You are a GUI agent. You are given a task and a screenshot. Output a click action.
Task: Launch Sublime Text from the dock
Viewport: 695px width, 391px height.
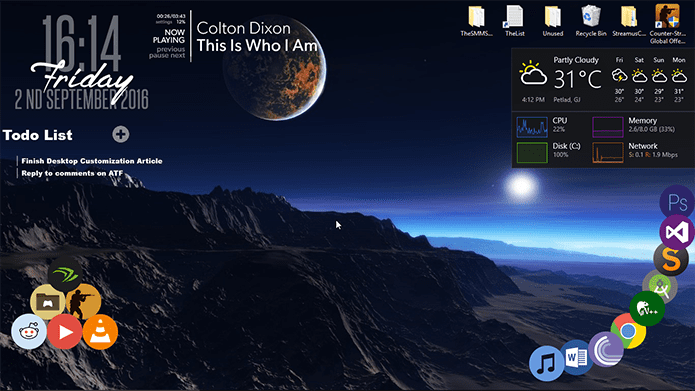[671, 260]
